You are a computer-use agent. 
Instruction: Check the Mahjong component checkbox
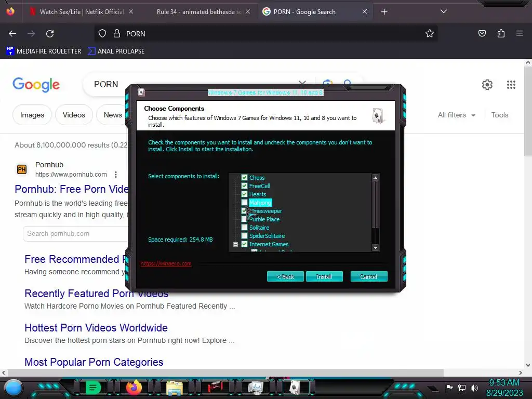244,203
